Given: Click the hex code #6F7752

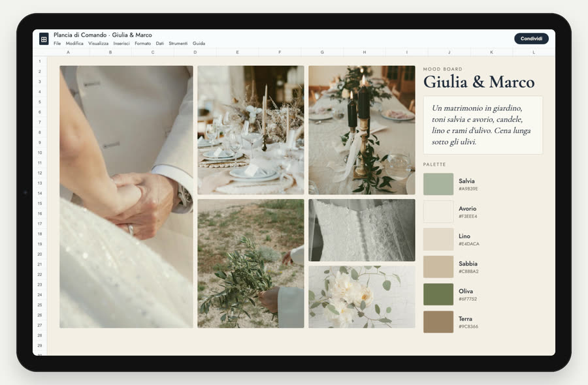Looking at the screenshot, I should pyautogui.click(x=468, y=299).
